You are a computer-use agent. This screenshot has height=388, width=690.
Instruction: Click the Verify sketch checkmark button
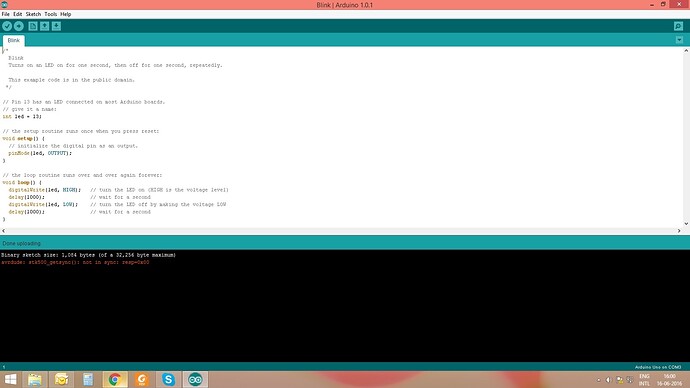[7, 26]
